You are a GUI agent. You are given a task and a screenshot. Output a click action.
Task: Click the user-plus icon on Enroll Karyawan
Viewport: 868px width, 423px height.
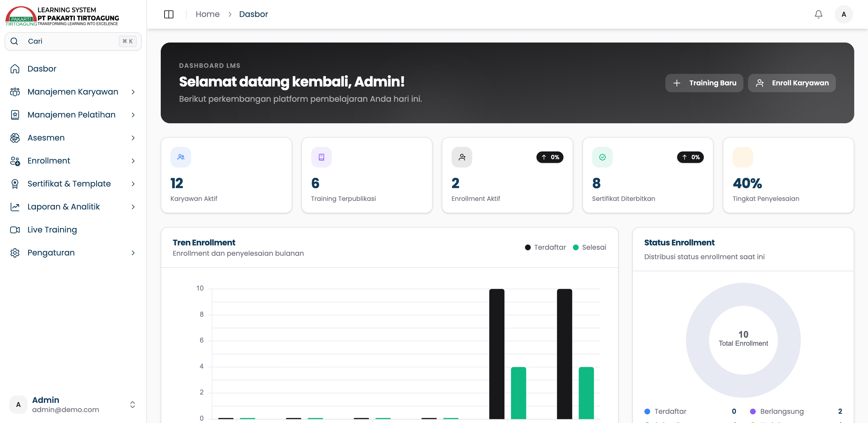(x=759, y=83)
